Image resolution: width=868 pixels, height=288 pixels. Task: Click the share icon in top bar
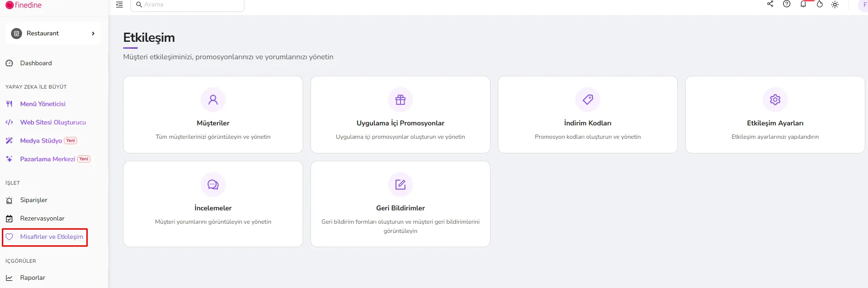click(770, 4)
